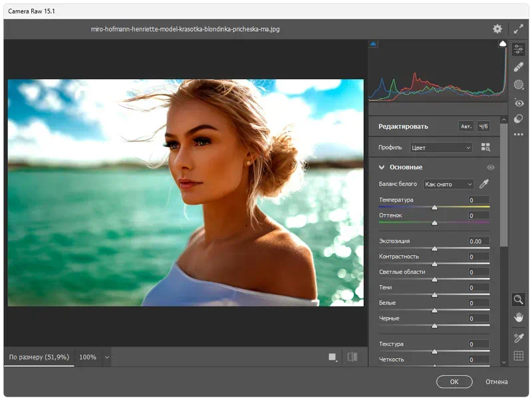Open the Профиль dropdown showing Цвет
532x400 pixels.
[x=441, y=148]
